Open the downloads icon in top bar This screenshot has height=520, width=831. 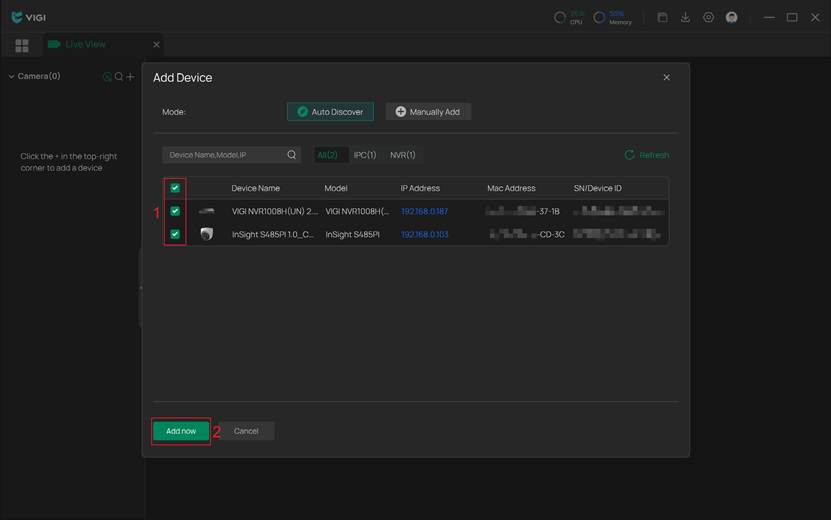pyautogui.click(x=685, y=17)
